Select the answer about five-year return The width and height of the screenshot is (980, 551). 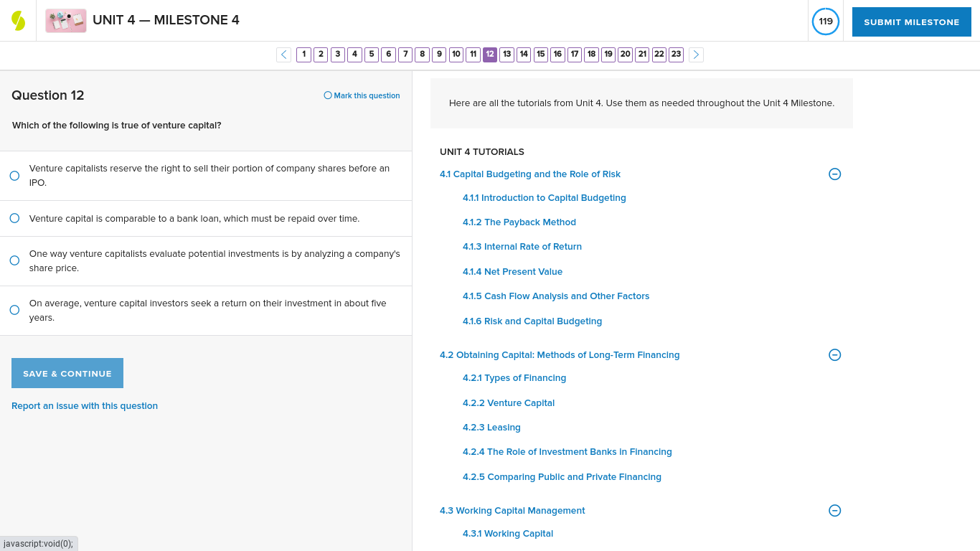pos(14,310)
